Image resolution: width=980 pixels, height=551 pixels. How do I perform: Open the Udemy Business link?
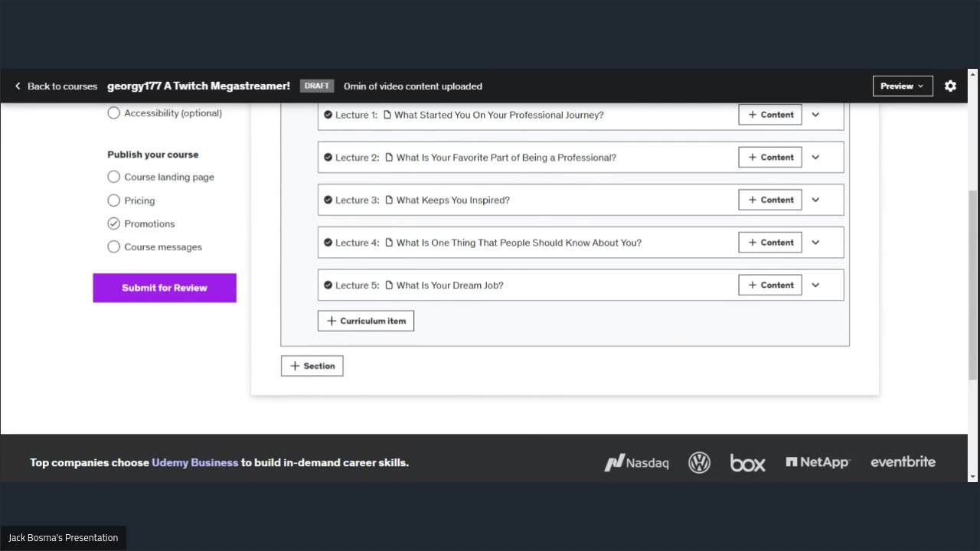pyautogui.click(x=195, y=462)
